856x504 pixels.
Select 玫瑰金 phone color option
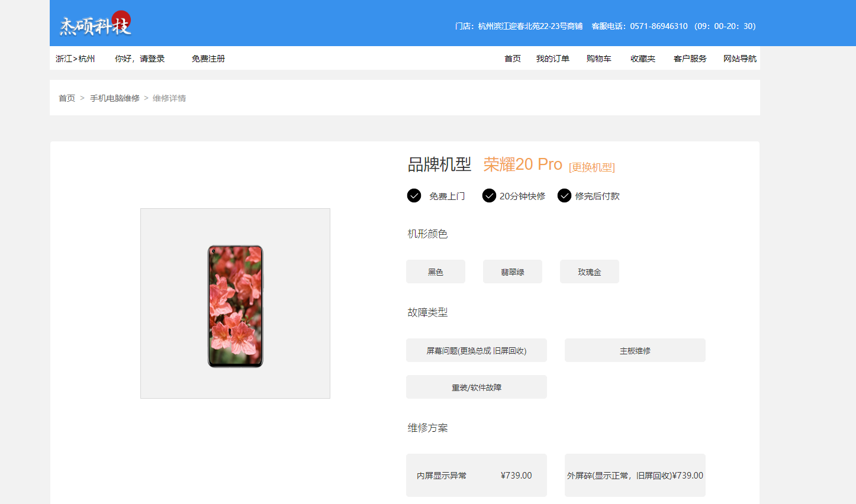pyautogui.click(x=590, y=272)
